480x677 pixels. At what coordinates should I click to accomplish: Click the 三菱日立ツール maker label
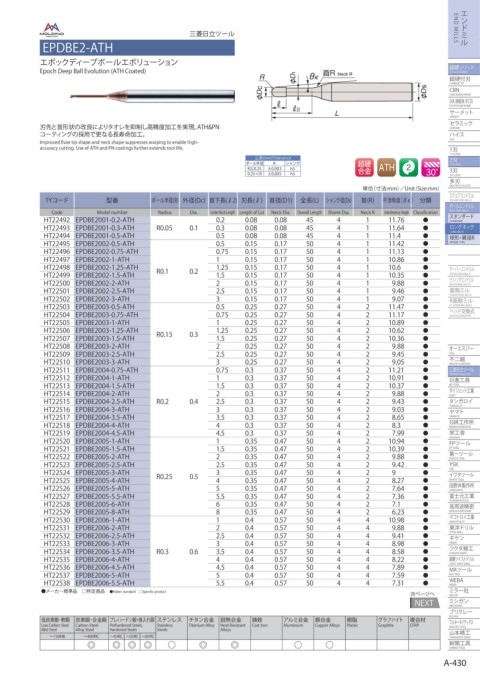click(x=212, y=34)
